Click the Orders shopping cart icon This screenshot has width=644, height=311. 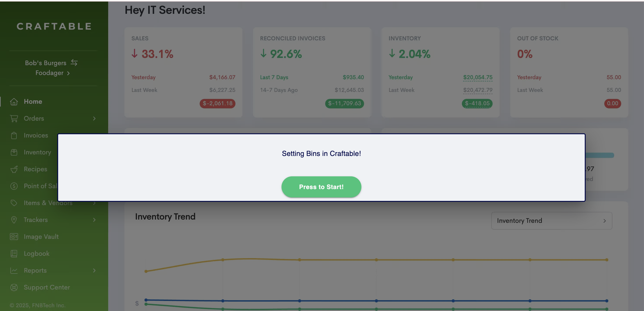[x=14, y=118]
